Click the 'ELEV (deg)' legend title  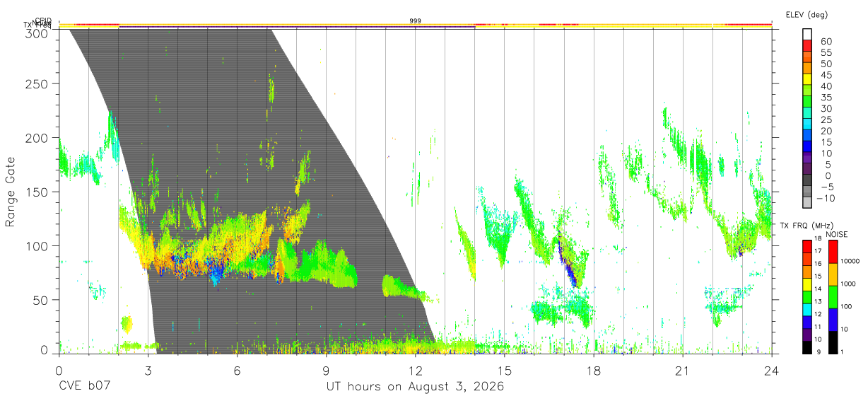(807, 15)
